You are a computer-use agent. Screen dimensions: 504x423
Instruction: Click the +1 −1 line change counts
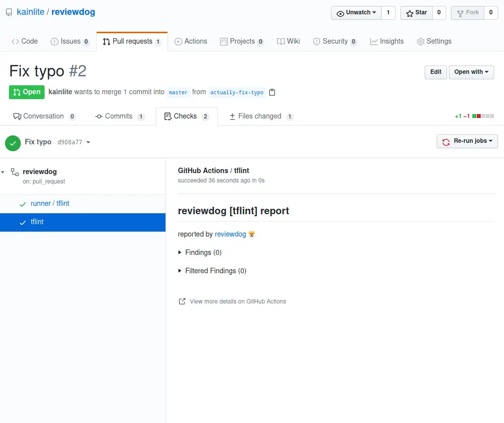pos(462,116)
